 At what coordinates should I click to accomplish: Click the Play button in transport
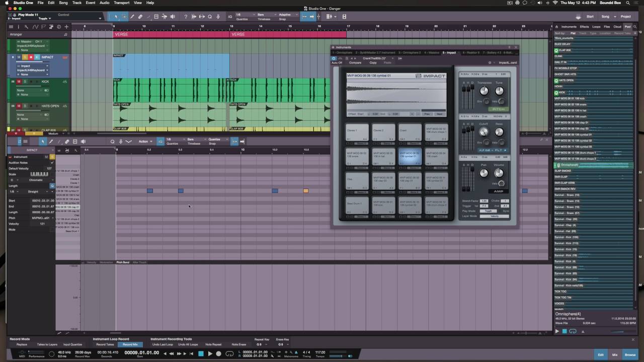(x=210, y=353)
